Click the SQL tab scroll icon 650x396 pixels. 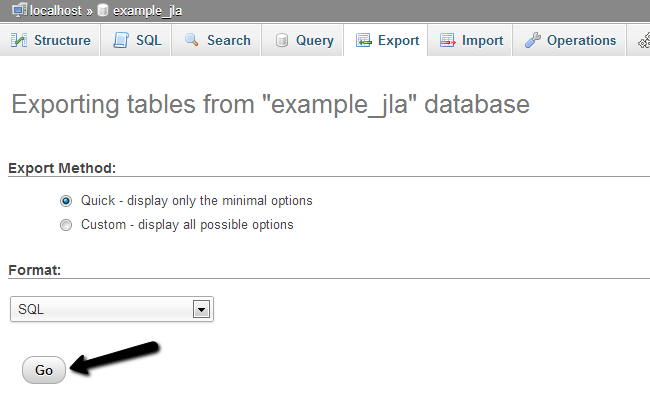121,40
